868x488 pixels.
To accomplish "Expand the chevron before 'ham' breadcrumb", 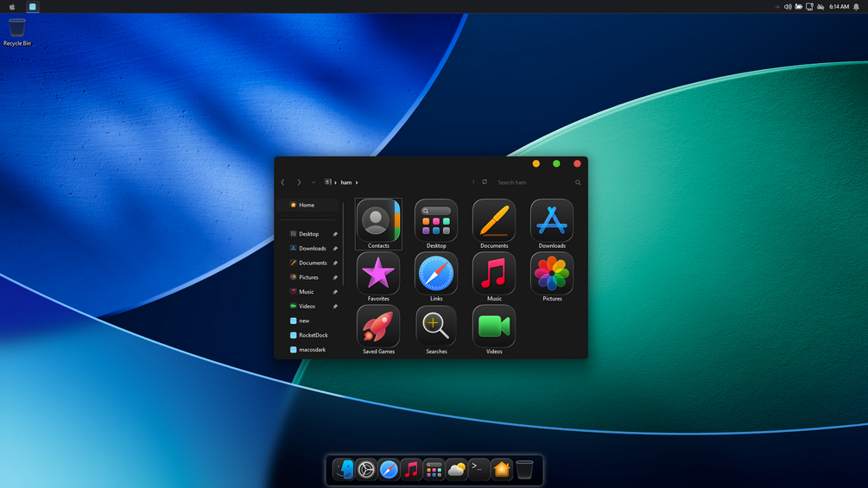I will (x=335, y=182).
